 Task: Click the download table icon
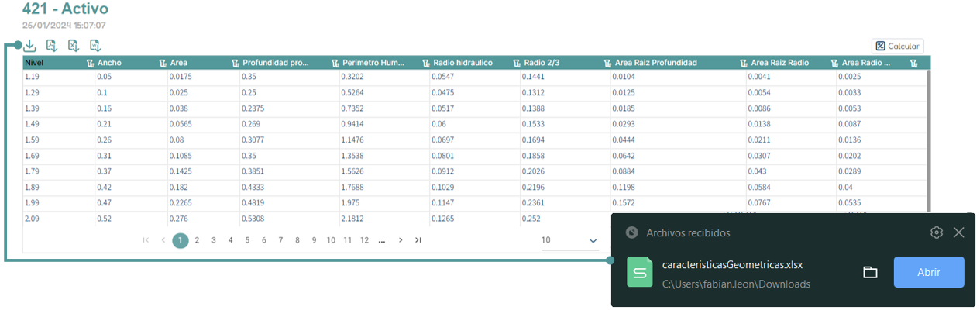(x=29, y=46)
